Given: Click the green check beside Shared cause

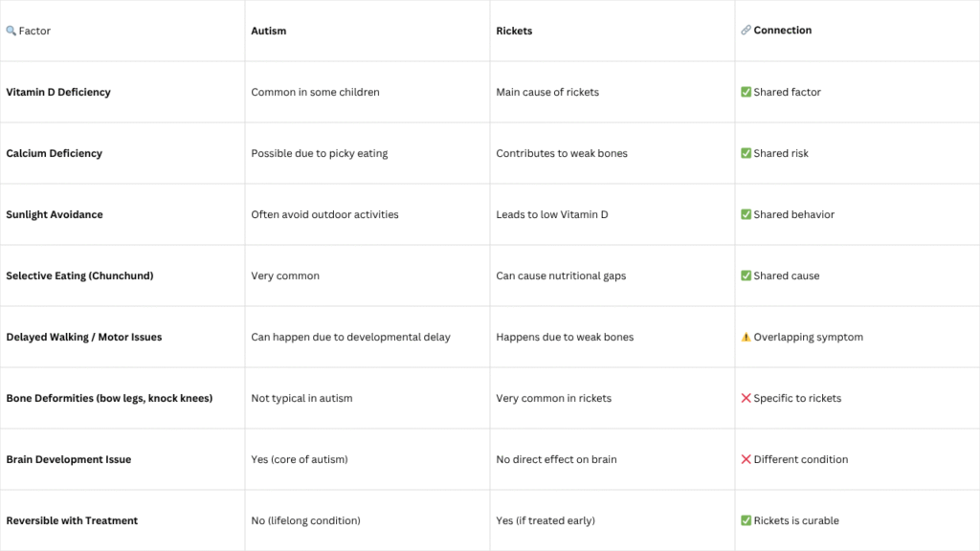Looking at the screenshot, I should point(746,275).
